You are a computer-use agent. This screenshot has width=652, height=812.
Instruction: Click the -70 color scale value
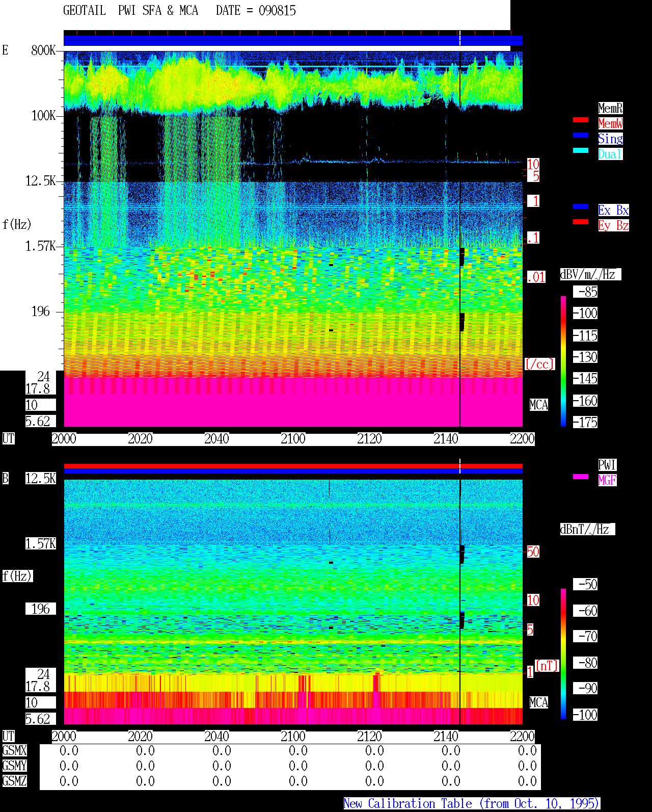[585, 636]
